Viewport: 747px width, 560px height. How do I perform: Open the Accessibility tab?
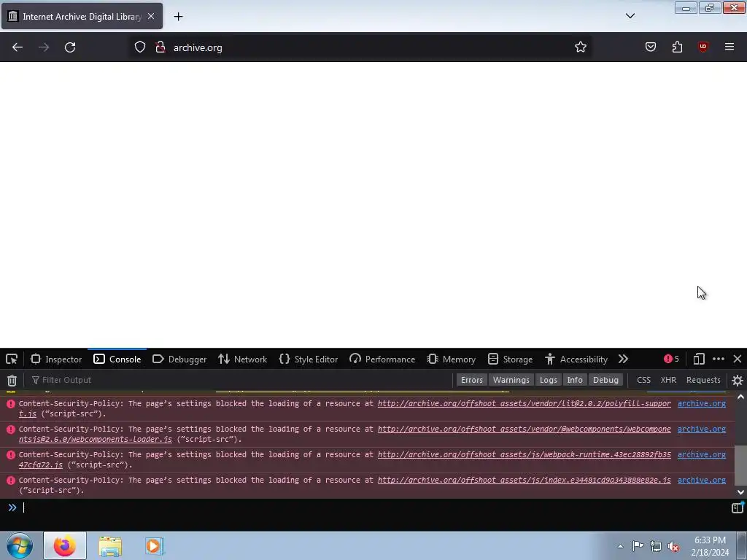pos(576,359)
